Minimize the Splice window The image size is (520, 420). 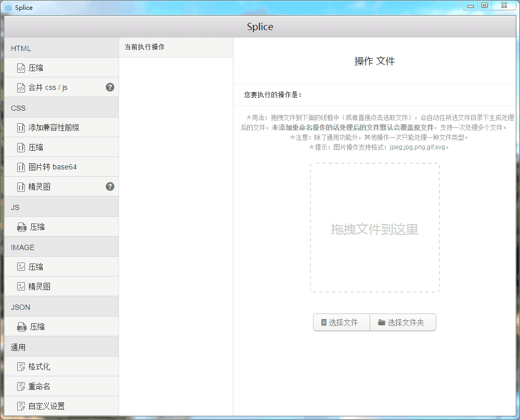(471, 6)
